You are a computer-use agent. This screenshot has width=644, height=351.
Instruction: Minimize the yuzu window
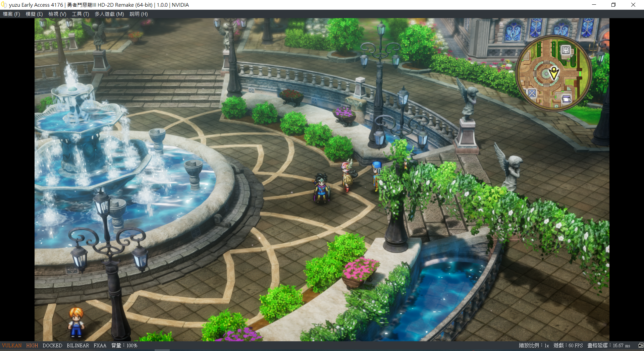[594, 5]
